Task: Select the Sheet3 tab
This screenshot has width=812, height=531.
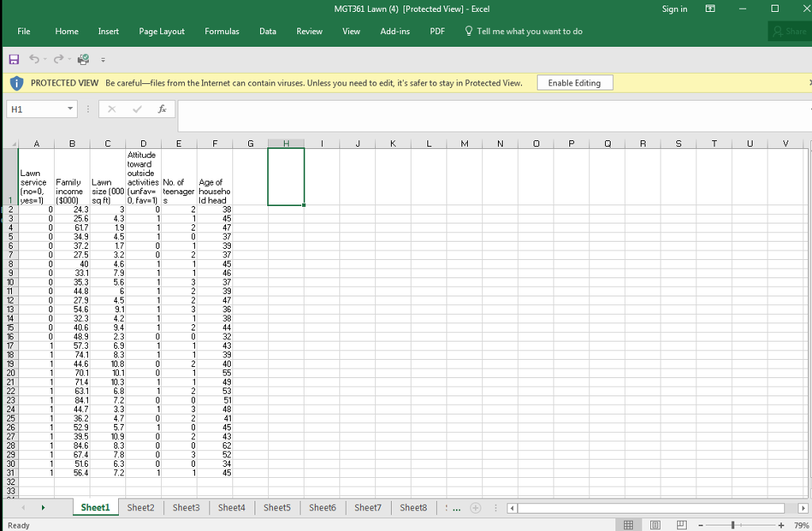Action: click(186, 507)
